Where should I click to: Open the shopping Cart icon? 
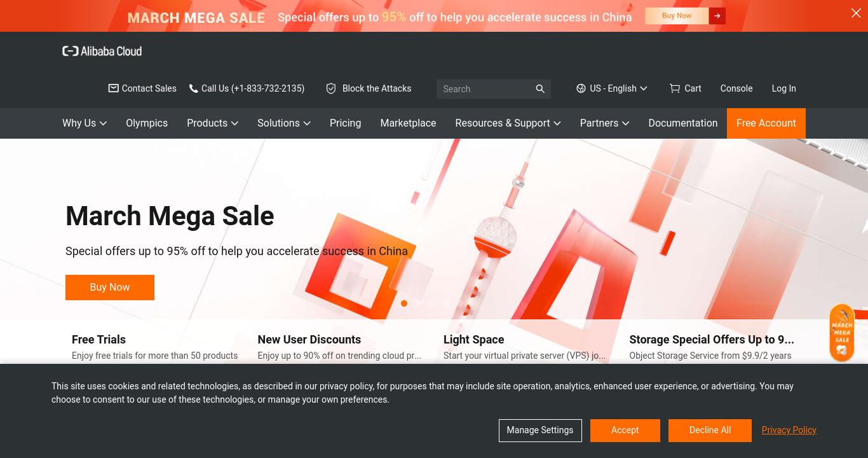(675, 88)
